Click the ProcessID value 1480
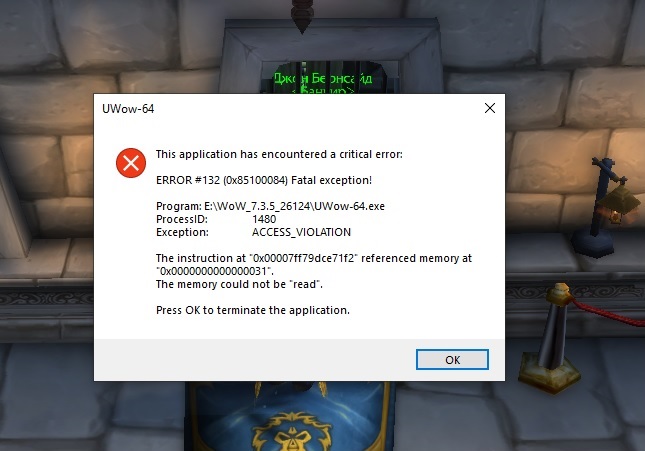The width and height of the screenshot is (645, 451). pos(264,219)
